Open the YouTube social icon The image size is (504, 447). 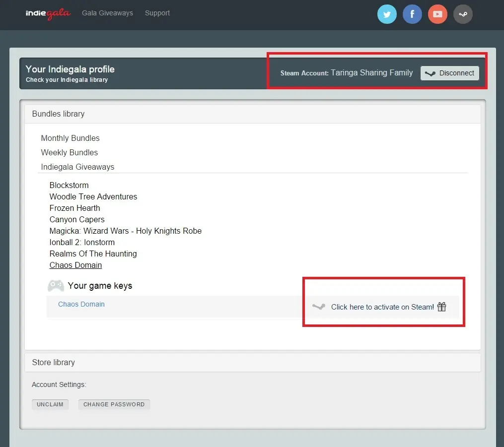coord(437,14)
